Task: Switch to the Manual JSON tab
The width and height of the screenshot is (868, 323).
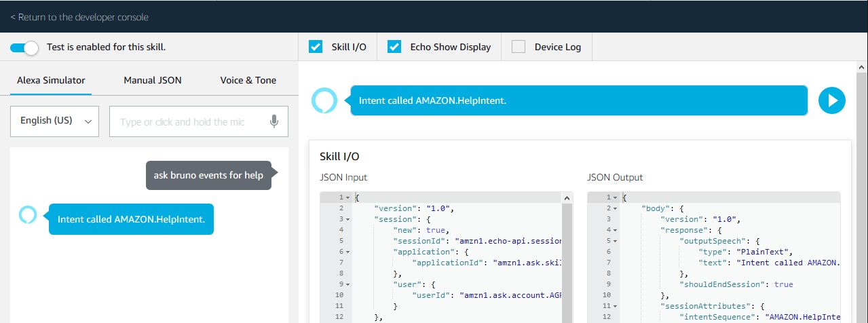Action: click(152, 80)
